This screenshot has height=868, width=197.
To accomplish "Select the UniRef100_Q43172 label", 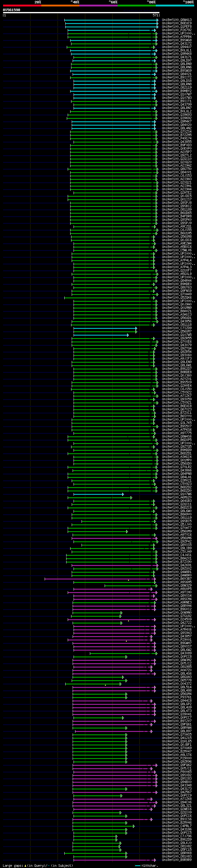I will point(176,43).
